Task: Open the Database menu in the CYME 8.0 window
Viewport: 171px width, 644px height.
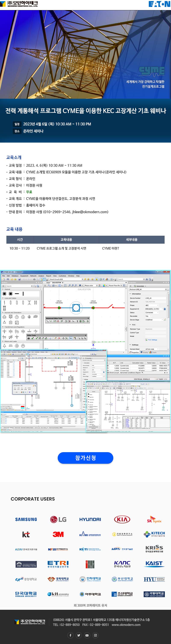Action: point(15,276)
